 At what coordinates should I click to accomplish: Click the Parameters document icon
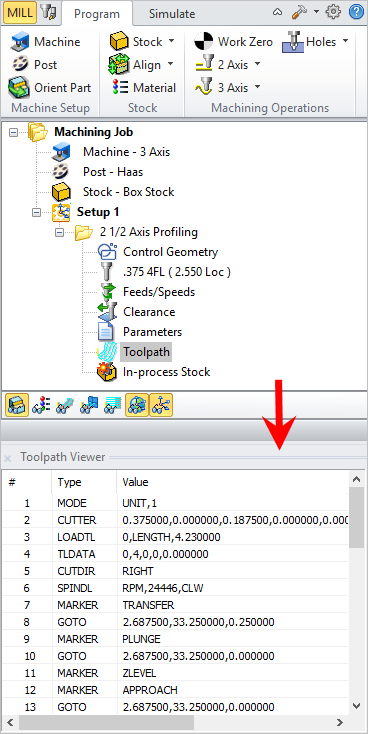pyautogui.click(x=106, y=332)
